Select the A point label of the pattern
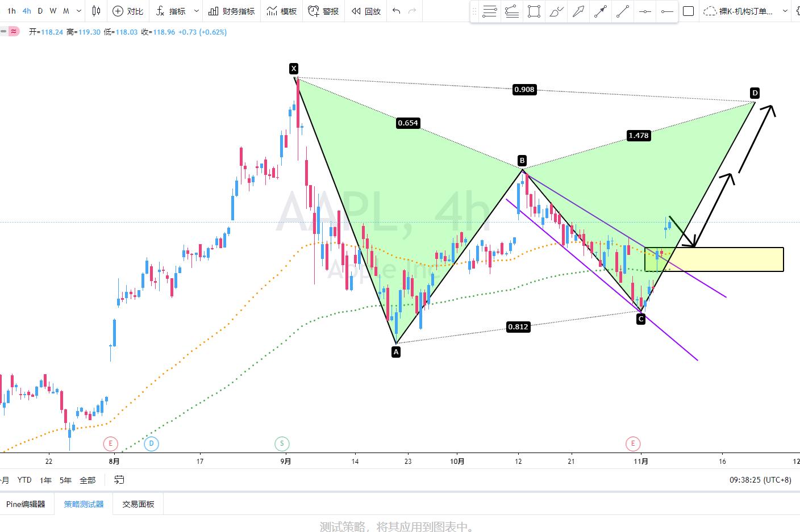Viewport: 800px width, 532px height. (x=396, y=352)
